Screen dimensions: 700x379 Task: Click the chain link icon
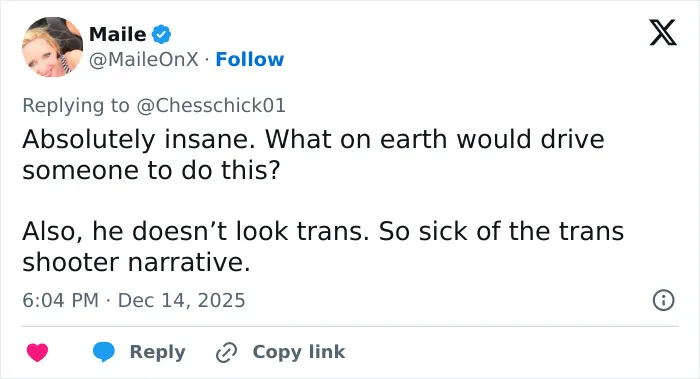[226, 352]
